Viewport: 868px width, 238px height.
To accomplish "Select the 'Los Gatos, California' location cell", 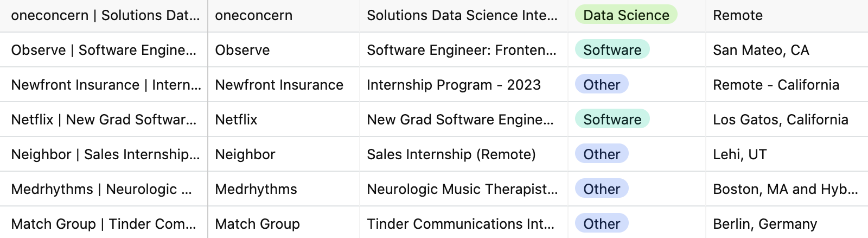I will 787,120.
